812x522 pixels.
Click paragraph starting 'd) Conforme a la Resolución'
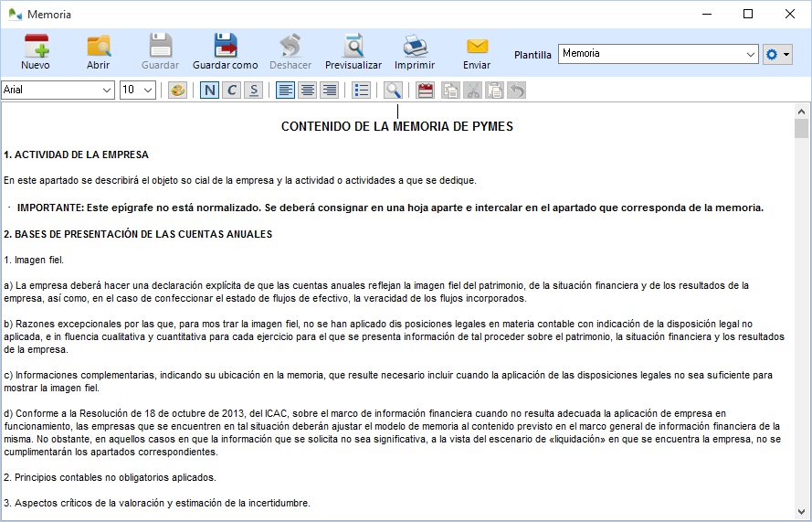pyautogui.click(x=392, y=432)
